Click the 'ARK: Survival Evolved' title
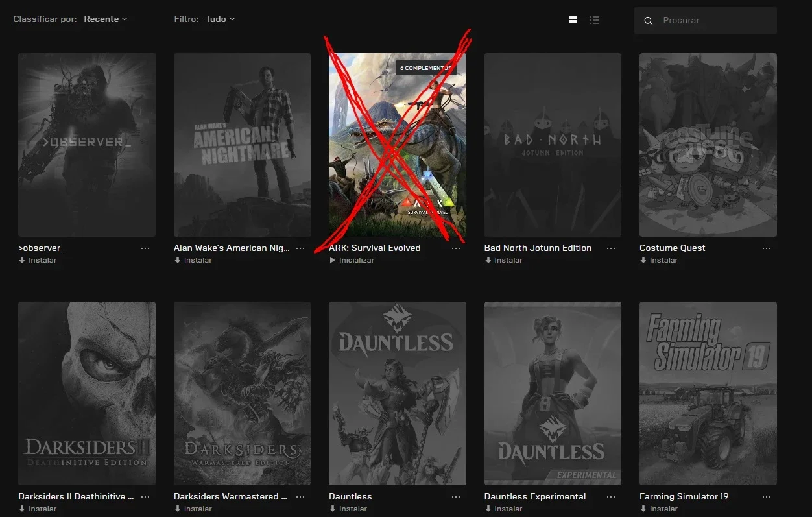Screen dimensions: 812x517 tap(375, 248)
